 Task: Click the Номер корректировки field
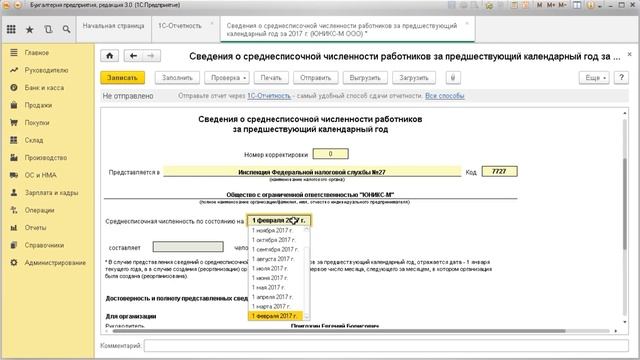coord(330,154)
